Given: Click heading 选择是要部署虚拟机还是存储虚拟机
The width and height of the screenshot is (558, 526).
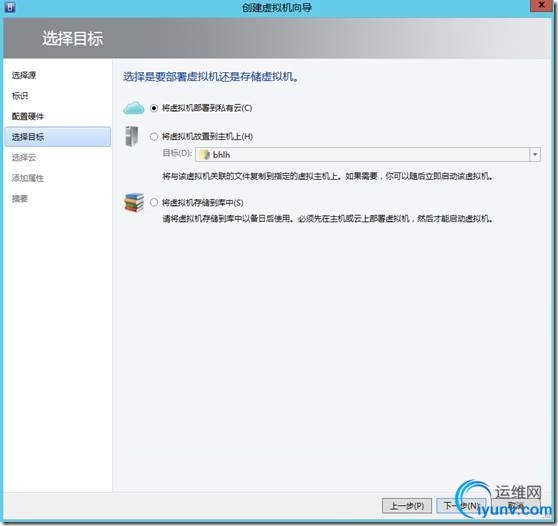Looking at the screenshot, I should (x=211, y=77).
